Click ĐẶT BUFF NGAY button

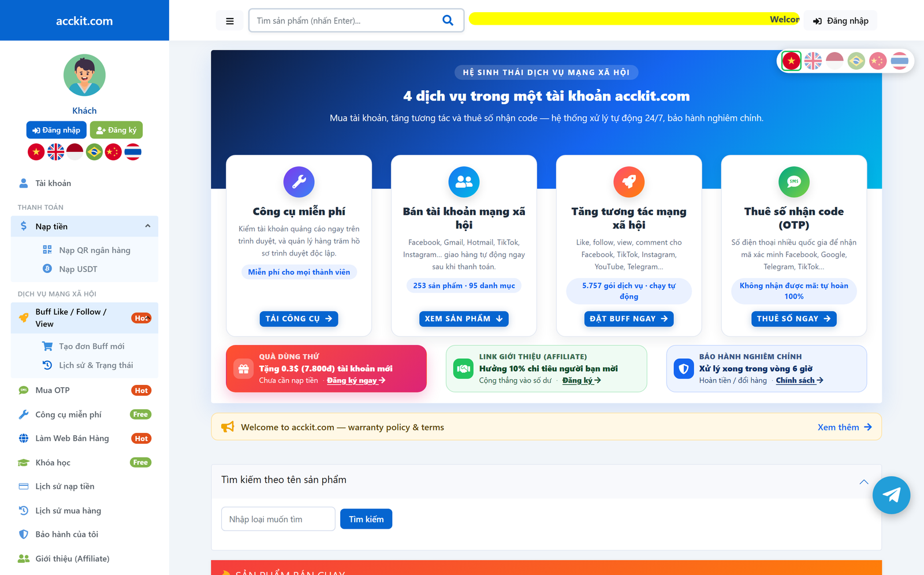click(x=629, y=319)
